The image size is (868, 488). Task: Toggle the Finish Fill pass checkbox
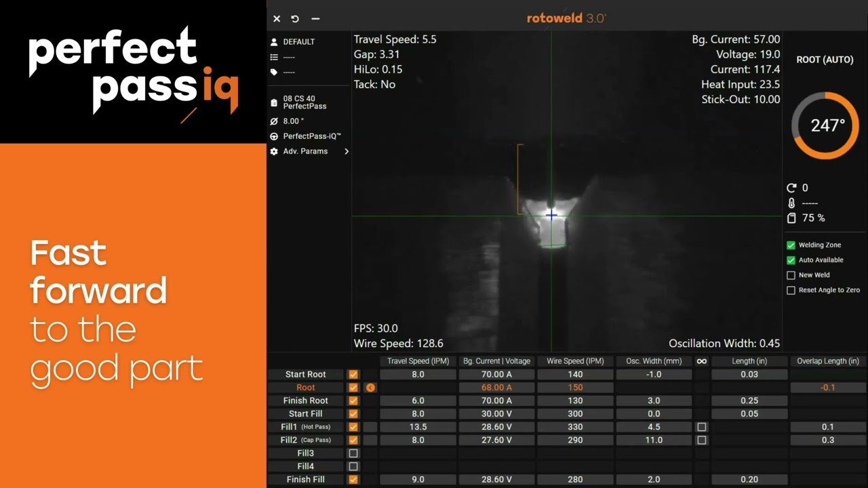353,479
